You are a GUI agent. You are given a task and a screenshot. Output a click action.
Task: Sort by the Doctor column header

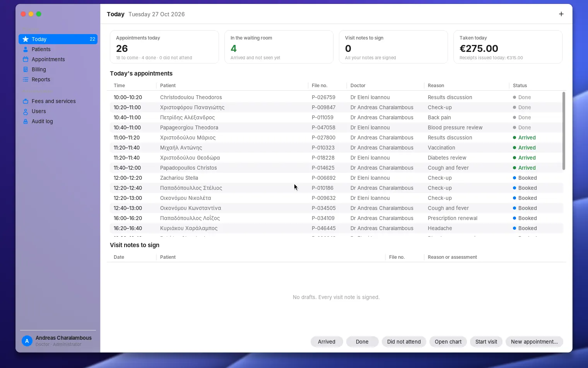pos(385,86)
